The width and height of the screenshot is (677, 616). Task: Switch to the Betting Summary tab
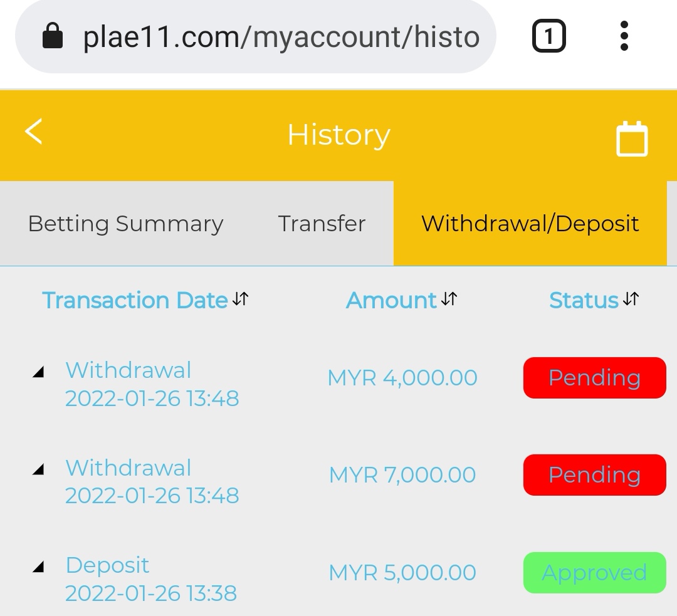point(125,224)
